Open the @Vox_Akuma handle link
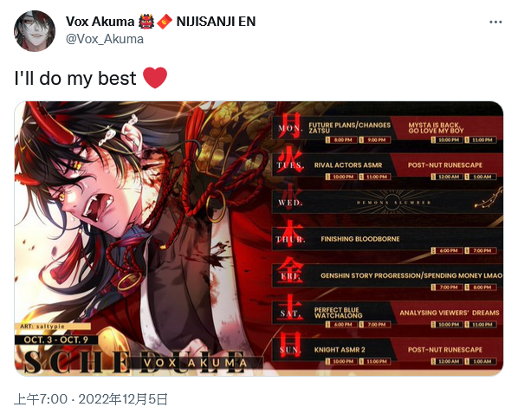The width and height of the screenshot is (518, 420). pyautogui.click(x=105, y=39)
